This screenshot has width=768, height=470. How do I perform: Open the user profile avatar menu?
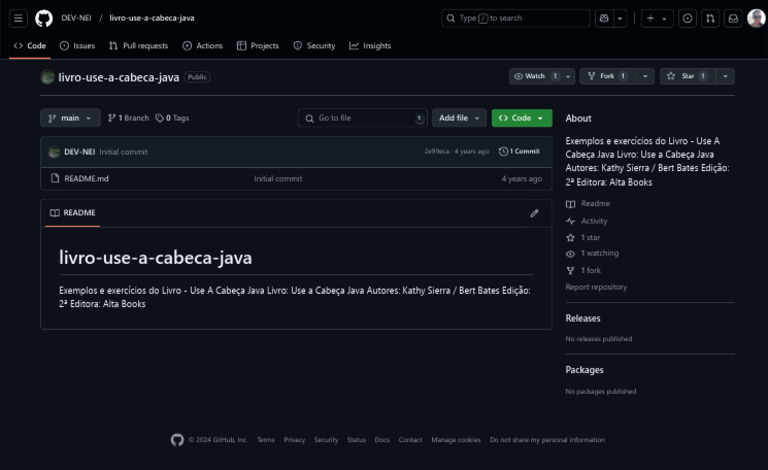pos(756,18)
